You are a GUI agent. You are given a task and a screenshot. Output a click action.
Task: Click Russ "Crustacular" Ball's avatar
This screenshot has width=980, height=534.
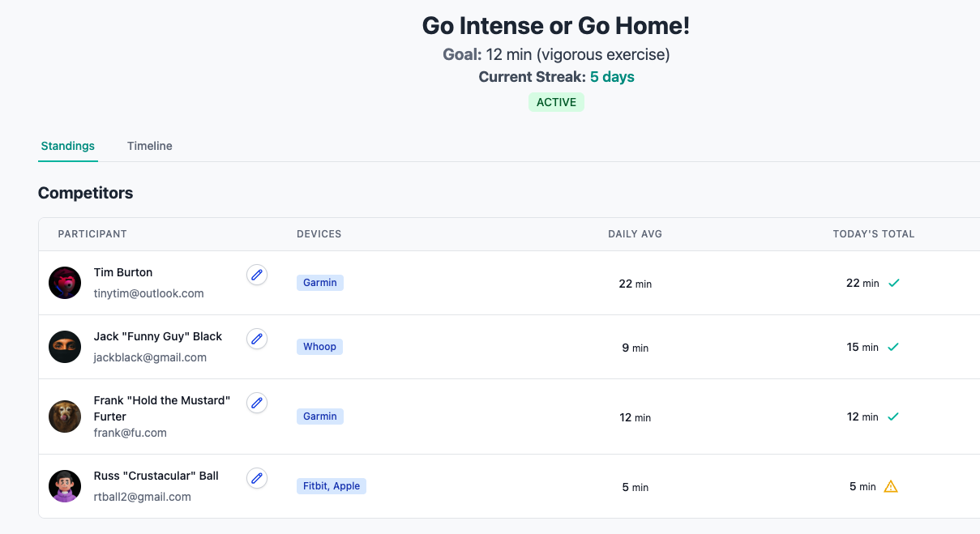(65, 485)
